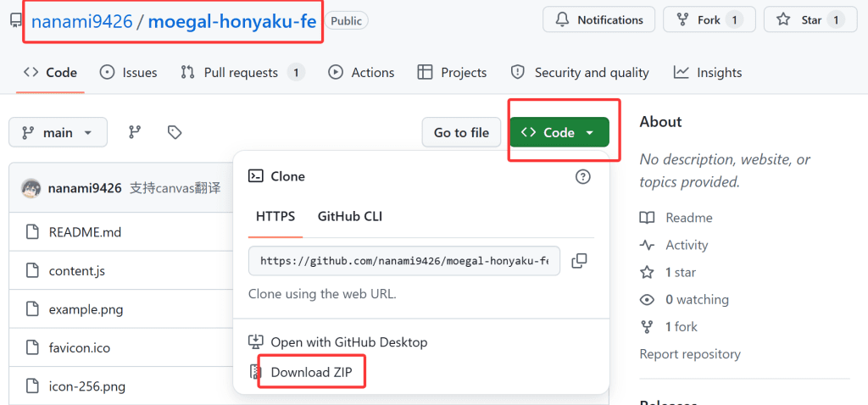This screenshot has height=405, width=868.
Task: Click the branches icon next to main
Action: click(134, 132)
